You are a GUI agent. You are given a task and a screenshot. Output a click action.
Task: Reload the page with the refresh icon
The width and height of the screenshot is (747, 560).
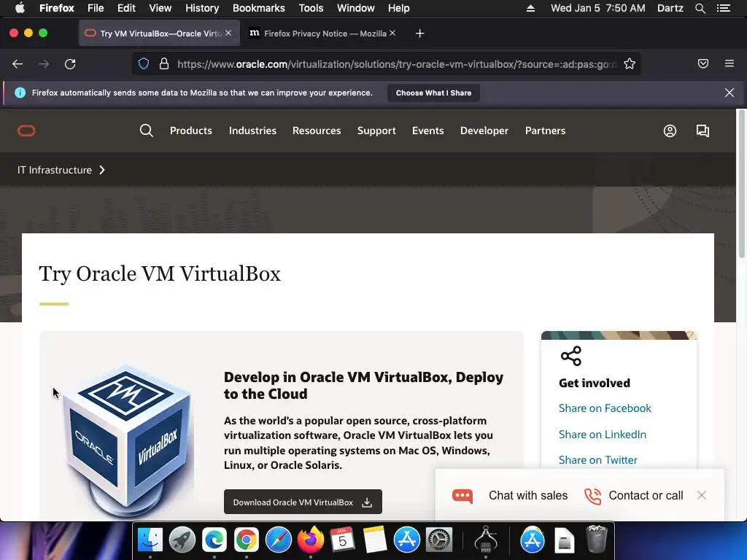70,64
